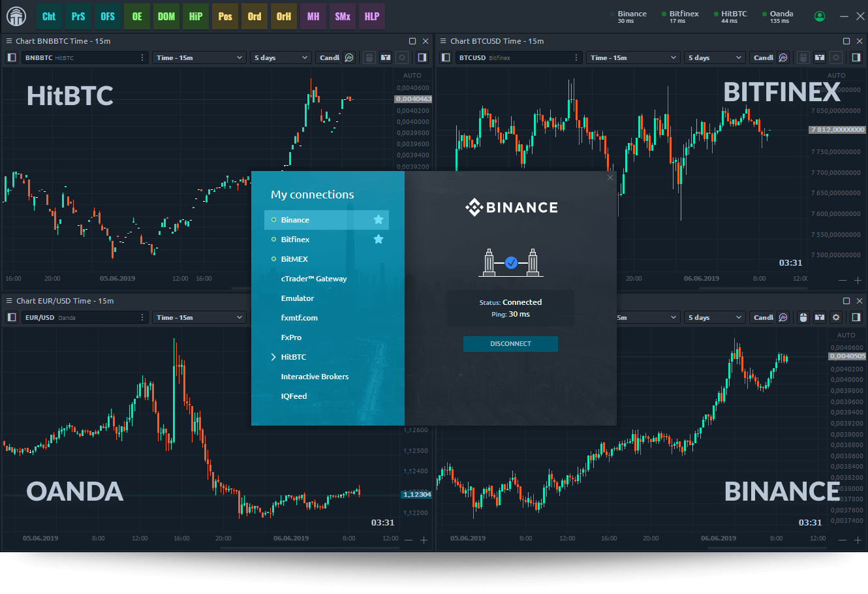Toggle the right side panel on BTCUSD chart
Viewport: 868px width, 594px height.
pos(856,57)
